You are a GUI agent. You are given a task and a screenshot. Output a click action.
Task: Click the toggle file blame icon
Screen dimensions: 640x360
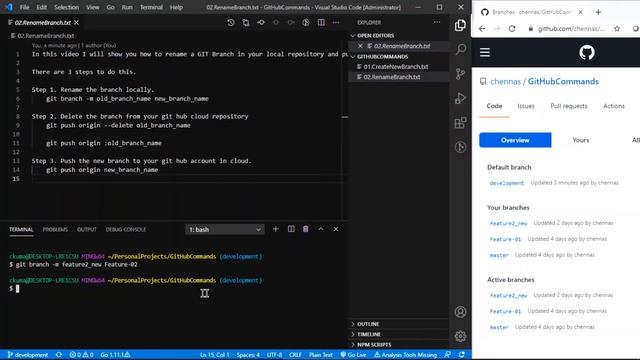tap(306, 22)
